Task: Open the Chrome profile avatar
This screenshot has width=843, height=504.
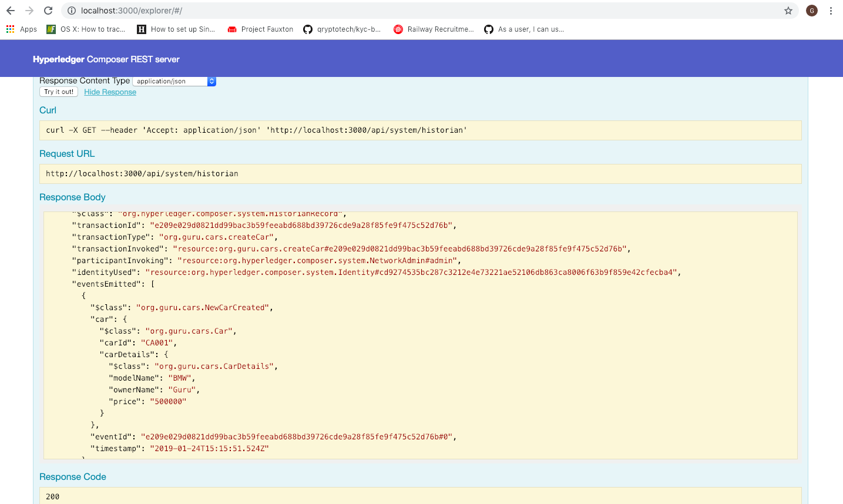Action: point(812,11)
